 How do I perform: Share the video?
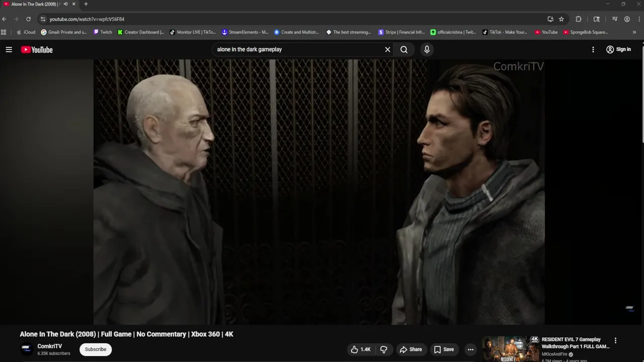tap(411, 349)
